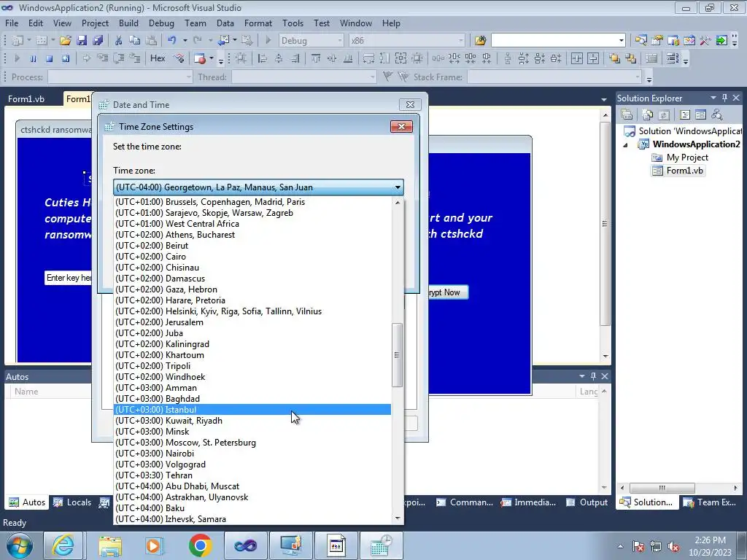Image resolution: width=747 pixels, height=560 pixels.
Task: Open Solution Explorer window position dropdown
Action: point(713,98)
